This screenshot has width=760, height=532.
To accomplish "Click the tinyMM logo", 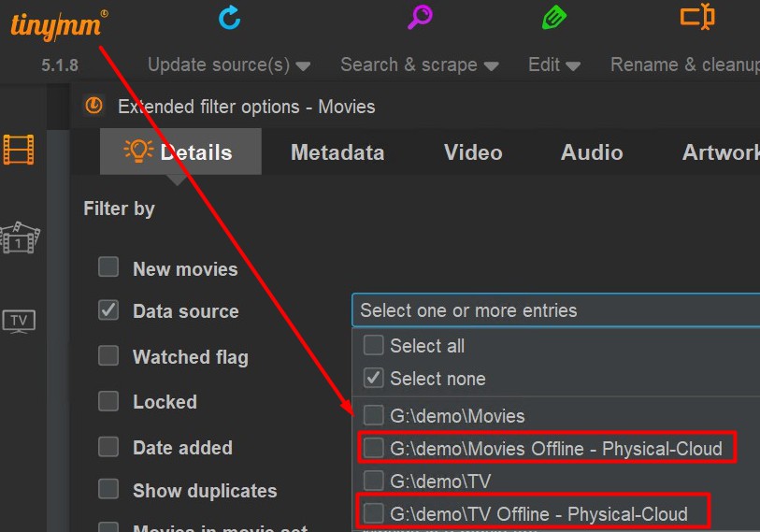I will tap(58, 24).
